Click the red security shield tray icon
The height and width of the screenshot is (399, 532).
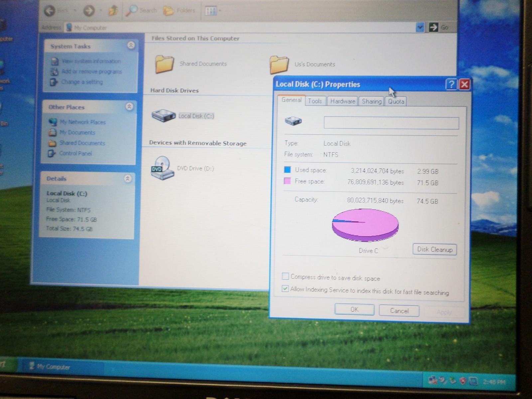(x=463, y=381)
